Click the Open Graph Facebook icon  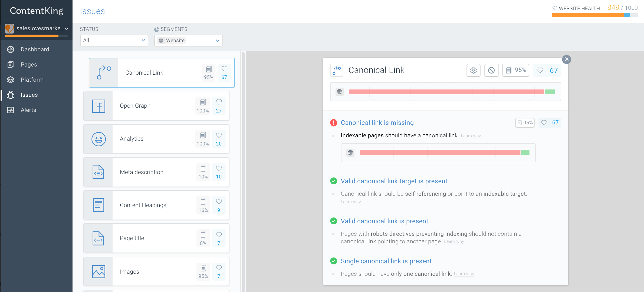click(98, 106)
